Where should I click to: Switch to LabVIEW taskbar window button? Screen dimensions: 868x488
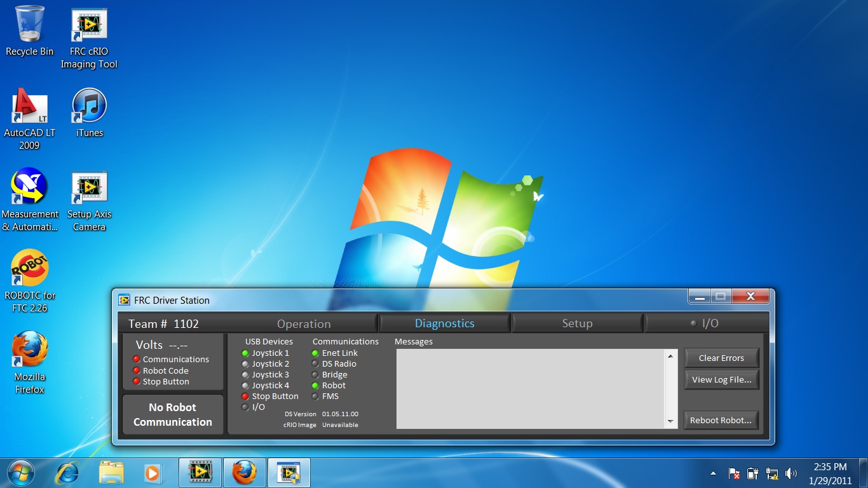(200, 473)
